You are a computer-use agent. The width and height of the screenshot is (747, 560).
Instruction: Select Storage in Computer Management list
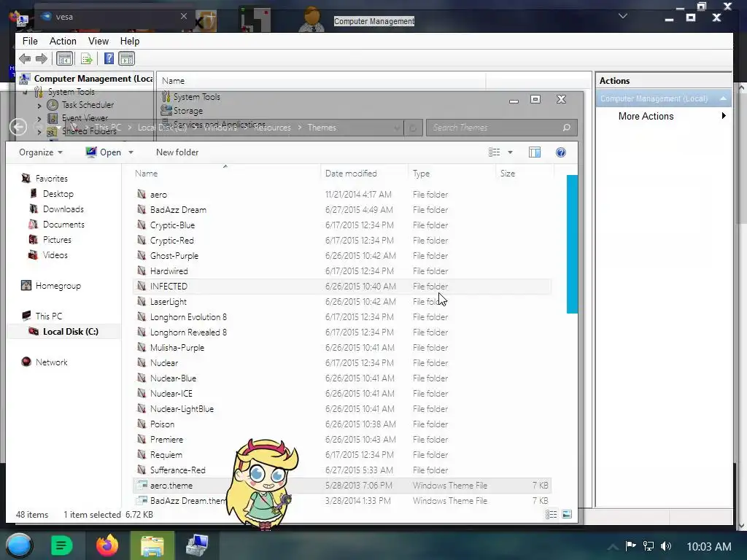(187, 111)
